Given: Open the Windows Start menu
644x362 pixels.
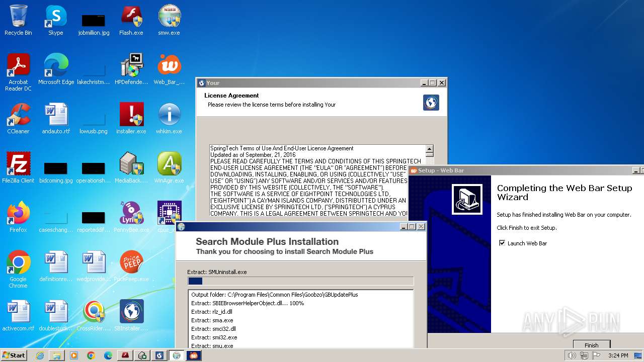Looking at the screenshot, I should [14, 355].
